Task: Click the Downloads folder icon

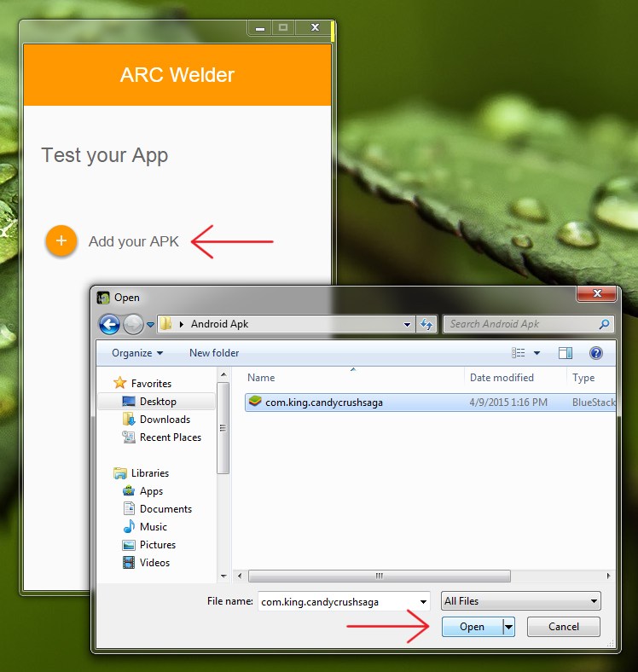Action: (129, 419)
